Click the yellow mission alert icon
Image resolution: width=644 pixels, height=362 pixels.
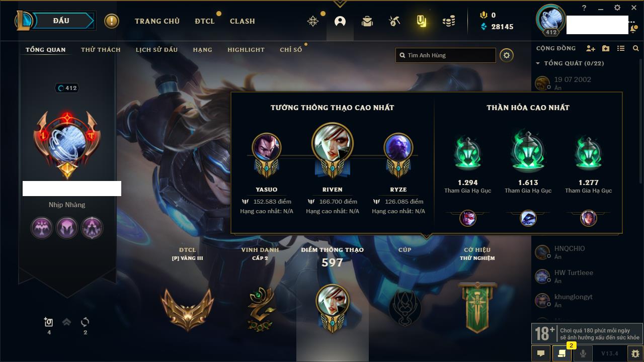click(x=111, y=21)
